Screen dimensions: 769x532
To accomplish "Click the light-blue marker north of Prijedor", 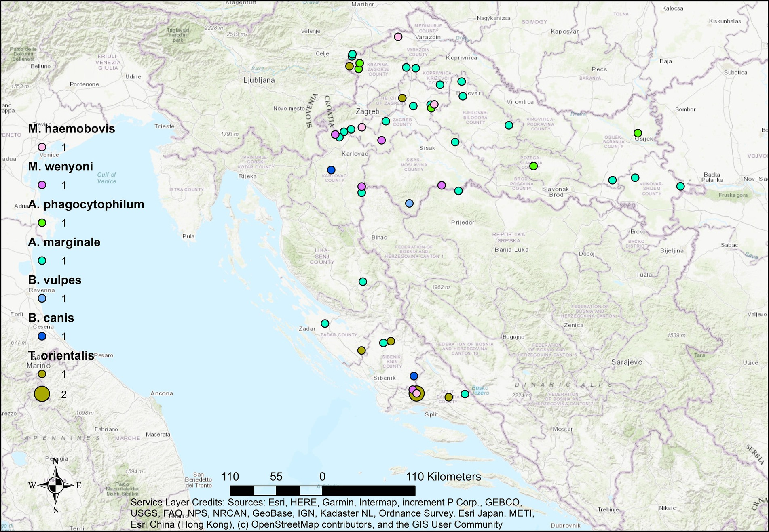I will tap(409, 204).
